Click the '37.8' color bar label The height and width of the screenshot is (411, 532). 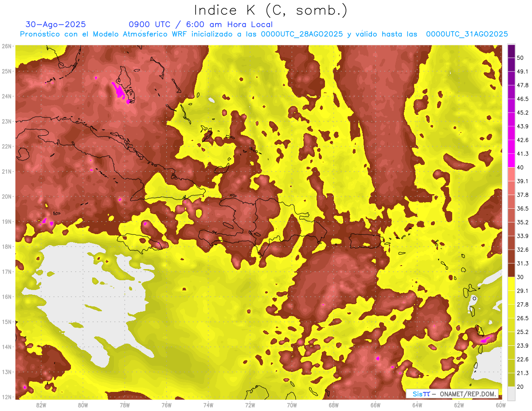point(522,195)
